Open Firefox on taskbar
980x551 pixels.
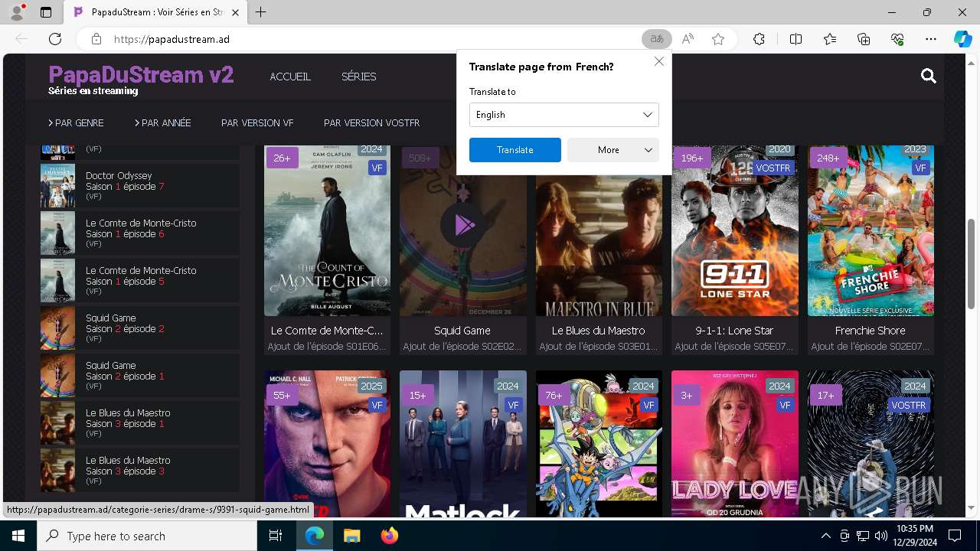[x=389, y=536]
